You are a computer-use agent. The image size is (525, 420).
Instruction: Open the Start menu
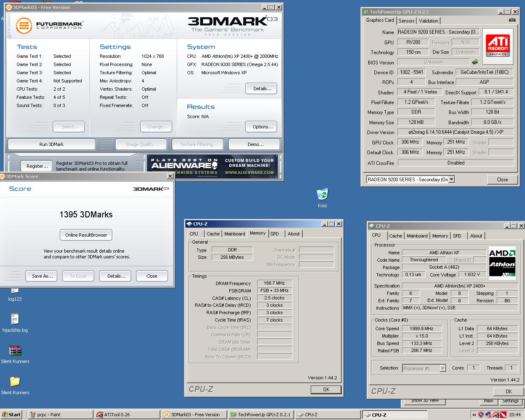click(11, 415)
